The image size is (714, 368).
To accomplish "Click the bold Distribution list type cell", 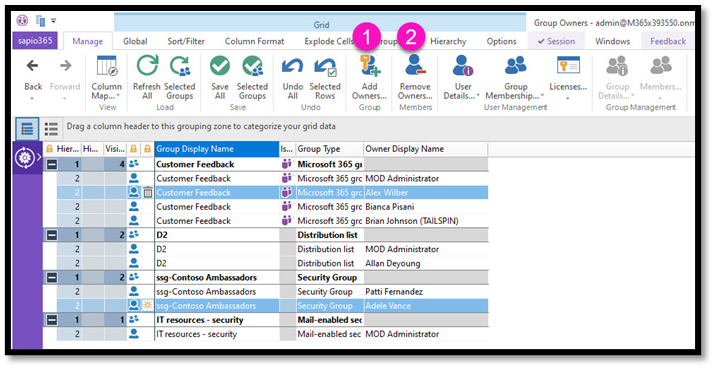I will (x=329, y=235).
